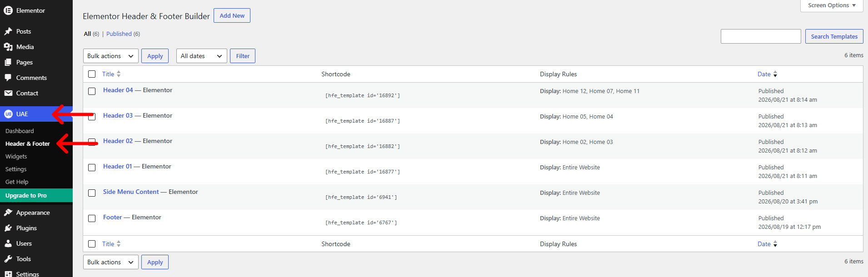Open the Header 04 template link

click(118, 90)
